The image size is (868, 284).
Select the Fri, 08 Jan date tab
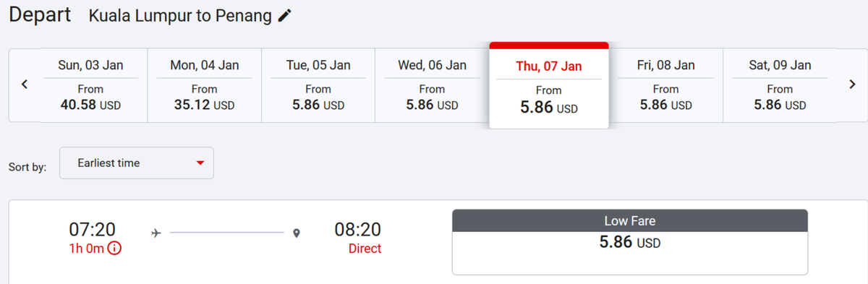pyautogui.click(x=666, y=85)
